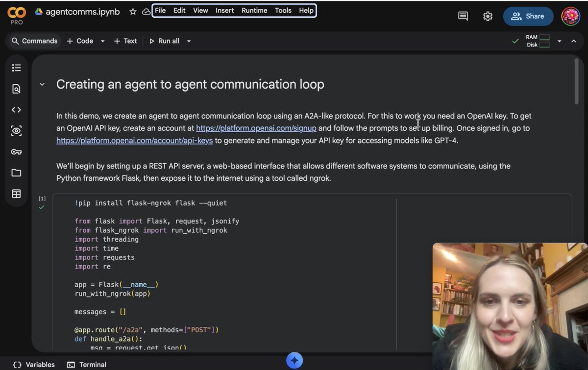588x370 pixels.
Task: Open the Runtime menu
Action: coord(254,10)
